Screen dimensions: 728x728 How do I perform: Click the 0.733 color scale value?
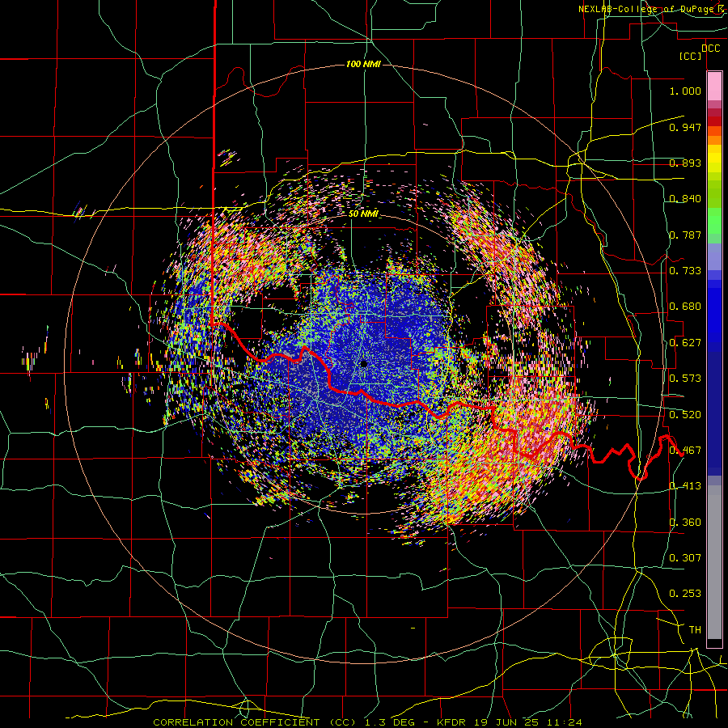pos(685,271)
